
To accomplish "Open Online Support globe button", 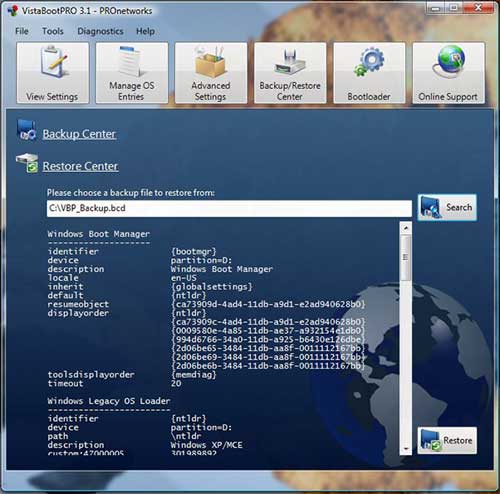I will (x=449, y=73).
